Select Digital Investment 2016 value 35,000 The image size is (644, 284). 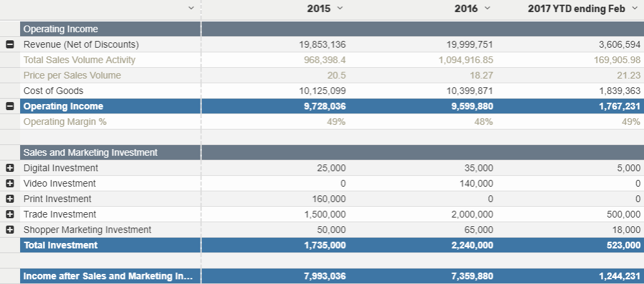[478, 168]
